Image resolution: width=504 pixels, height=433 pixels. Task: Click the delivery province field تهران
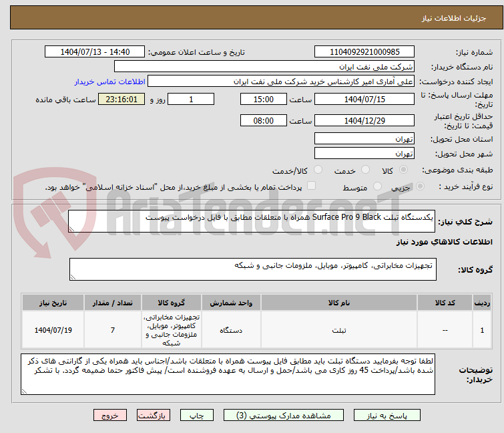(364, 138)
